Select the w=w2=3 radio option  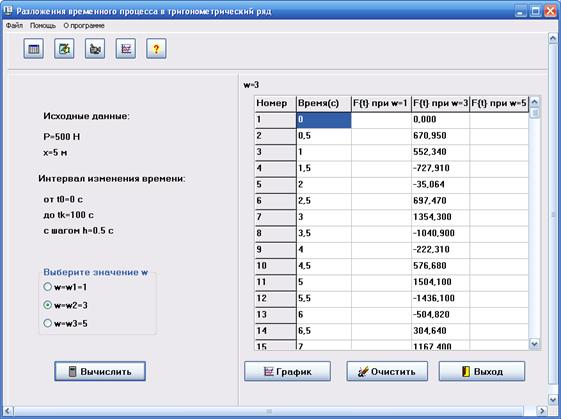pyautogui.click(x=65, y=305)
